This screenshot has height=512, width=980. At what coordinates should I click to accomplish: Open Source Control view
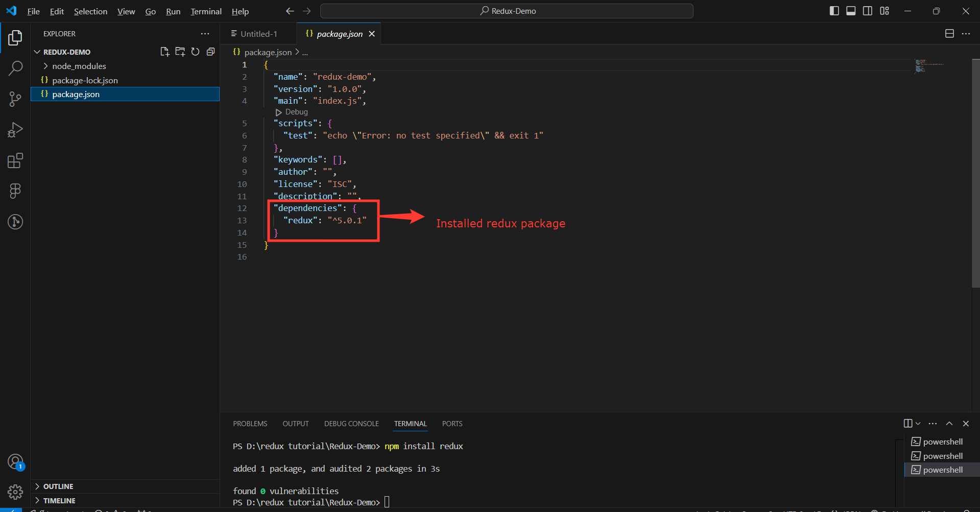(15, 99)
